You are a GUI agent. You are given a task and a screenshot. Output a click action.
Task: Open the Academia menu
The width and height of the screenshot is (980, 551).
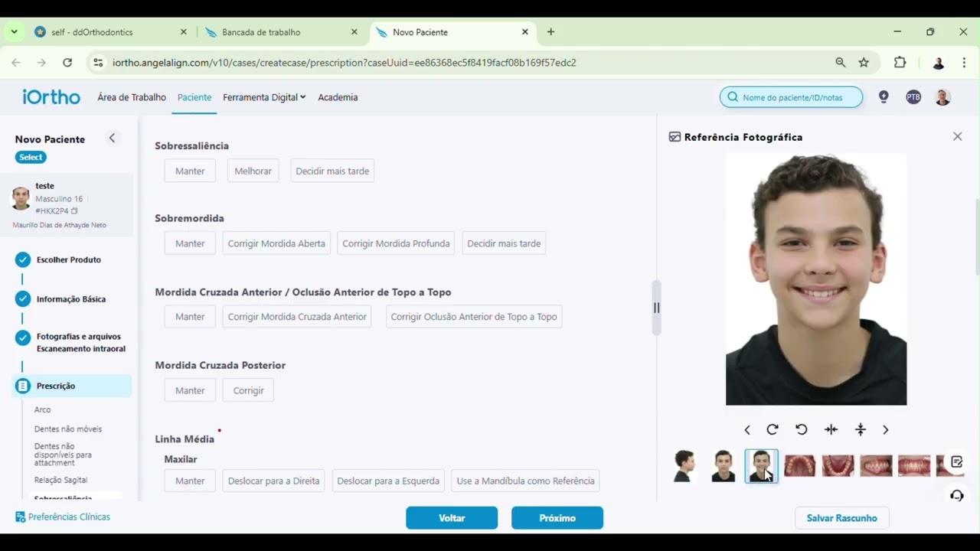338,97
